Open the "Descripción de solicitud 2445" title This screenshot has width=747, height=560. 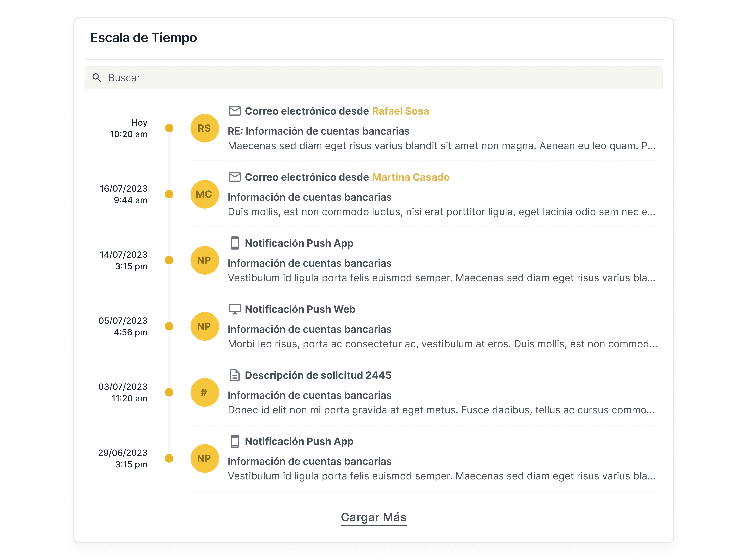pos(318,375)
